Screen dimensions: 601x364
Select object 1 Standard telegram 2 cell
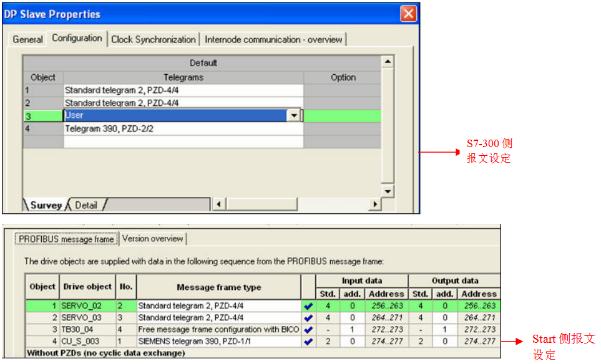pos(183,90)
